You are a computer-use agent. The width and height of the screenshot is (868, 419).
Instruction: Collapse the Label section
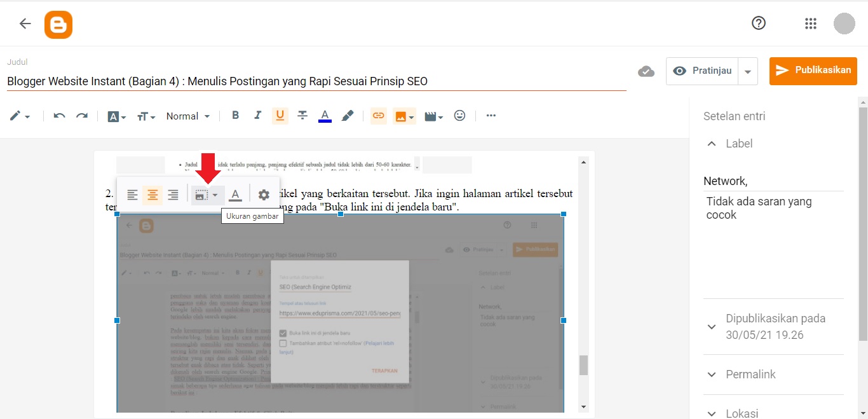[712, 143]
